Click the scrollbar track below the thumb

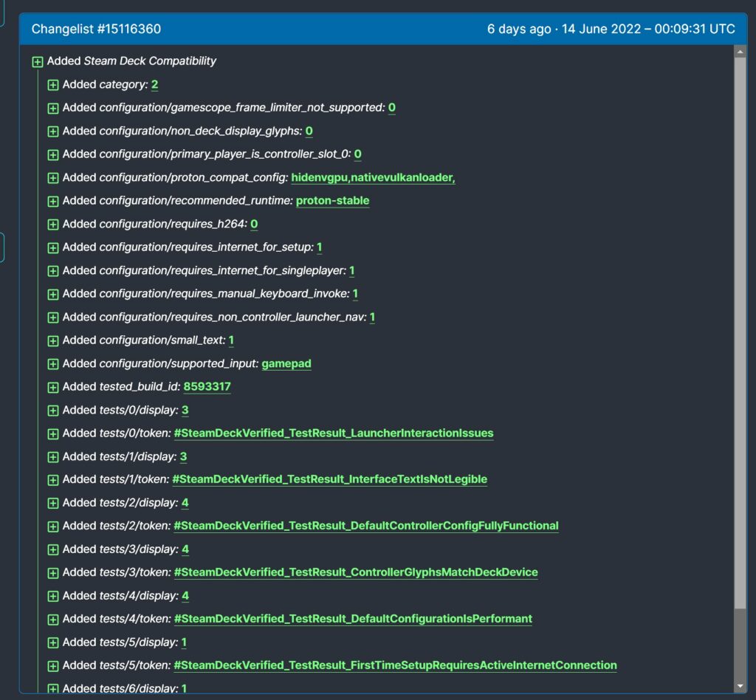point(740,644)
